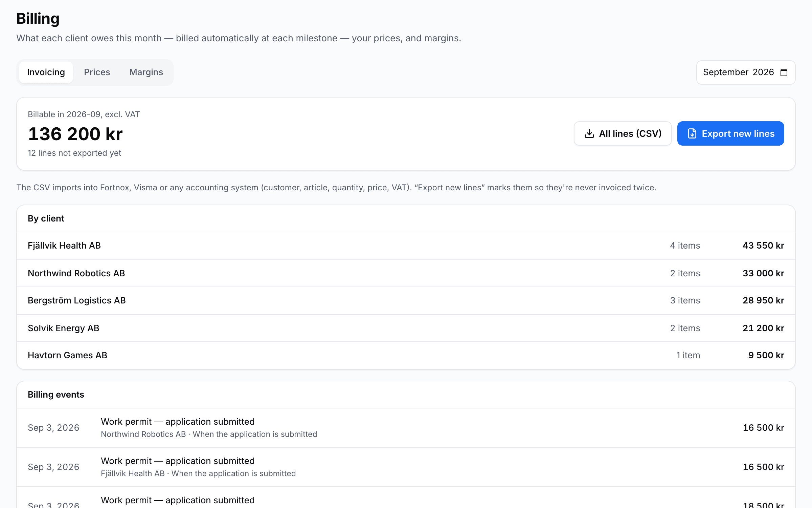Open the September 2026 month field
The image size is (812, 508).
click(x=746, y=72)
